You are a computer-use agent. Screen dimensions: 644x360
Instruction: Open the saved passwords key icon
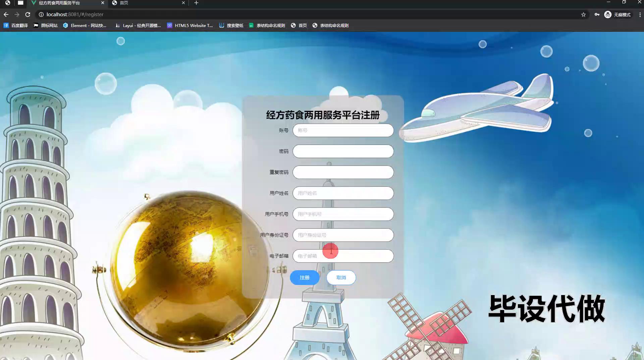tap(597, 14)
